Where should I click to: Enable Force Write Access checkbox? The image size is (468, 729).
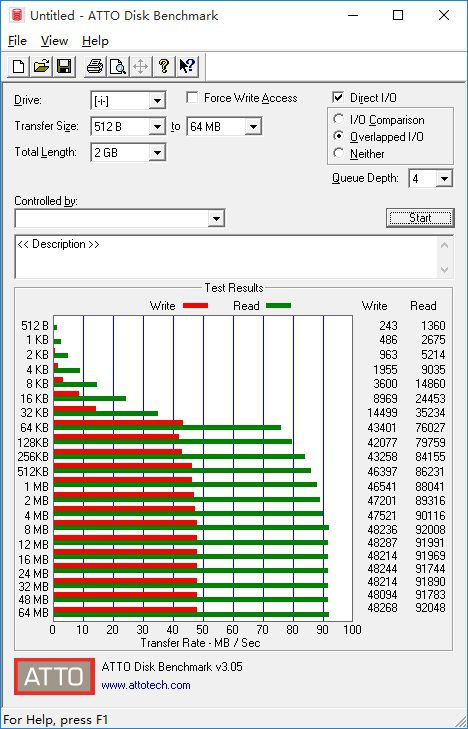(x=192, y=98)
